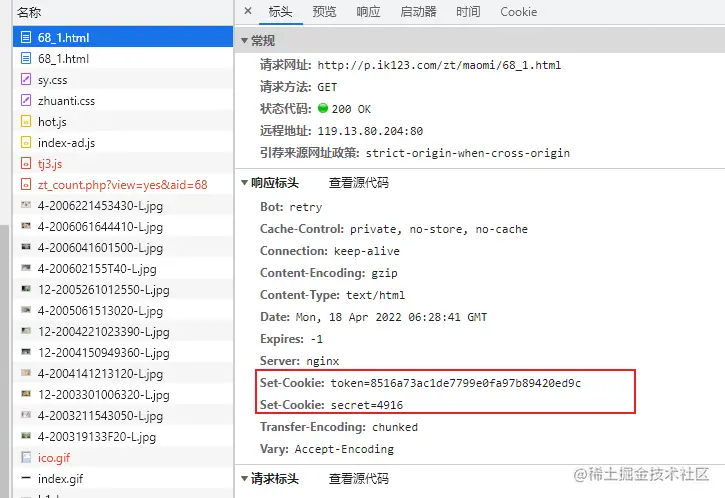Click dash icon for index.gif
Screen dimensions: 725x498
pyautogui.click(x=26, y=478)
